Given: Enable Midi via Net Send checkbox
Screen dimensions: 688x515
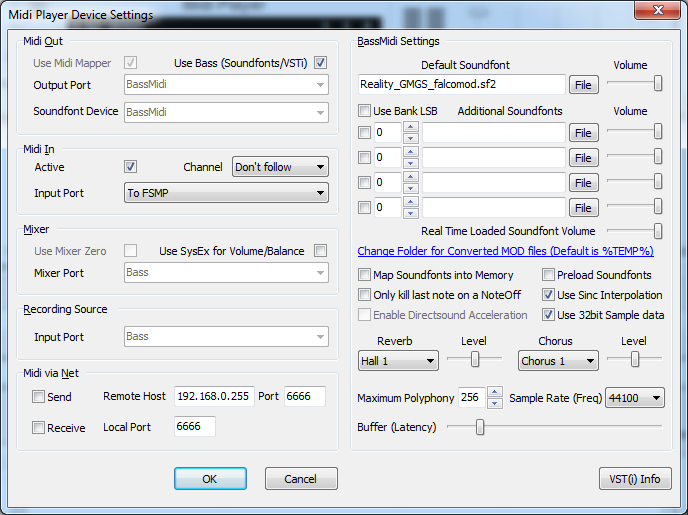Looking at the screenshot, I should (x=38, y=397).
